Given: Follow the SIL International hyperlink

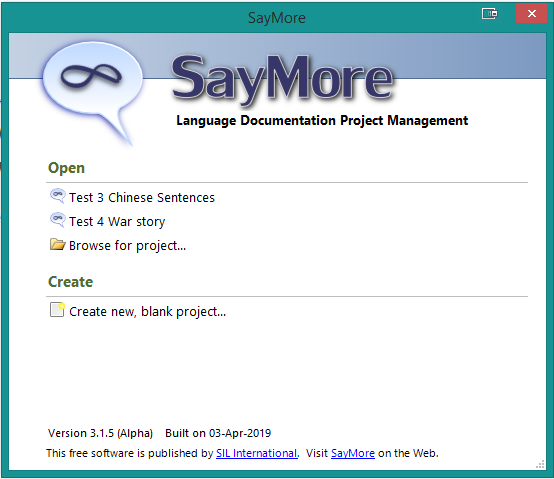Looking at the screenshot, I should [x=257, y=453].
